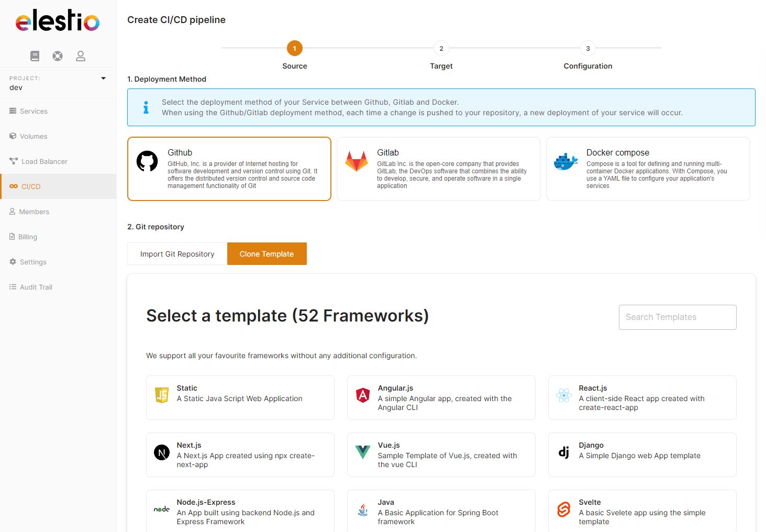This screenshot has width=766, height=532.
Task: Navigate to Members in the sidebar
Action: tap(36, 212)
